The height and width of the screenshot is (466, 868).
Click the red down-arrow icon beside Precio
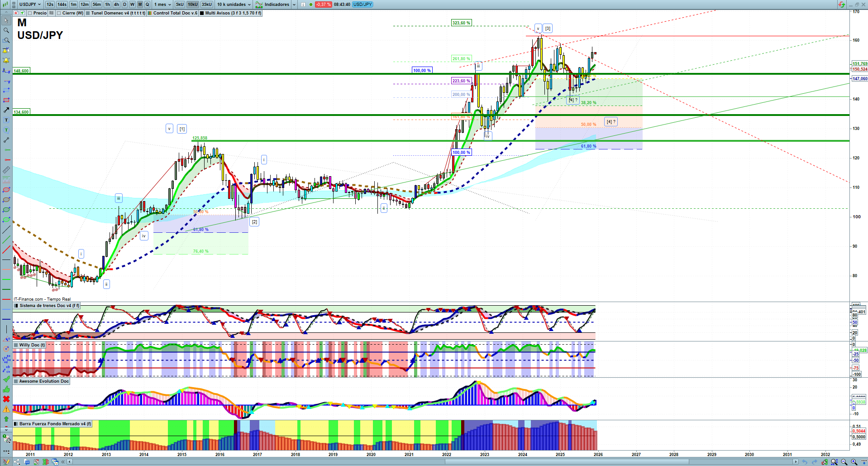[x=16, y=13]
